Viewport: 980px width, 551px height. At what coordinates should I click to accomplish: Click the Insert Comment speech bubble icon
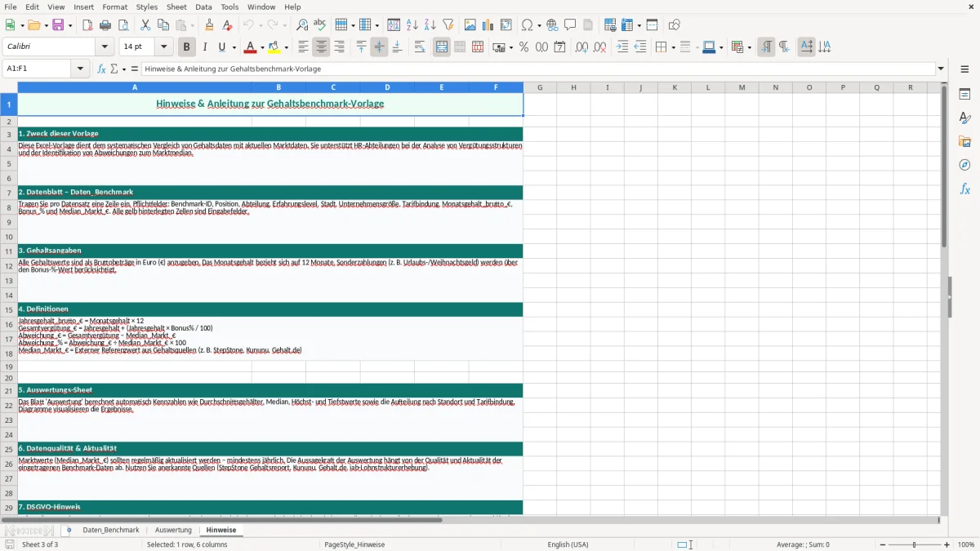570,25
